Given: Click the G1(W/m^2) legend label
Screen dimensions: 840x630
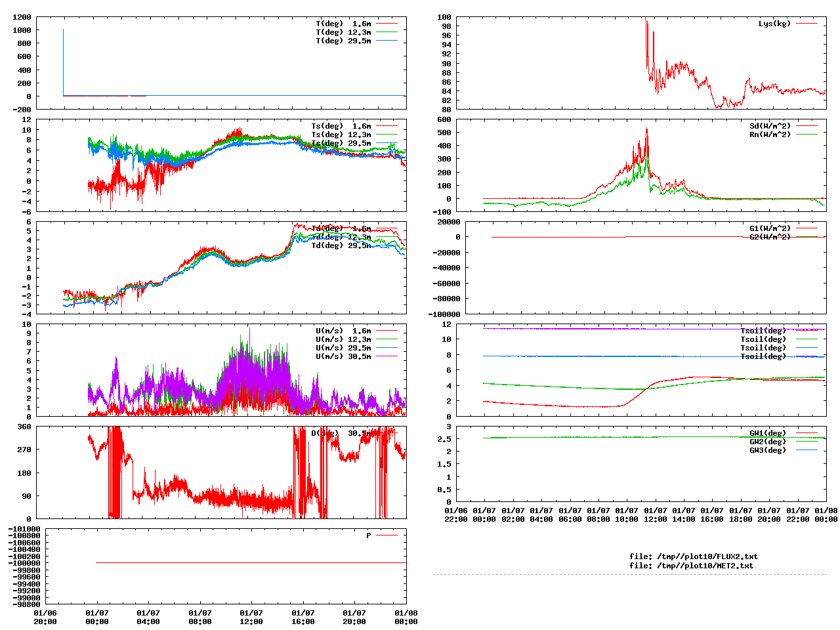Looking at the screenshot, I should point(770,228).
